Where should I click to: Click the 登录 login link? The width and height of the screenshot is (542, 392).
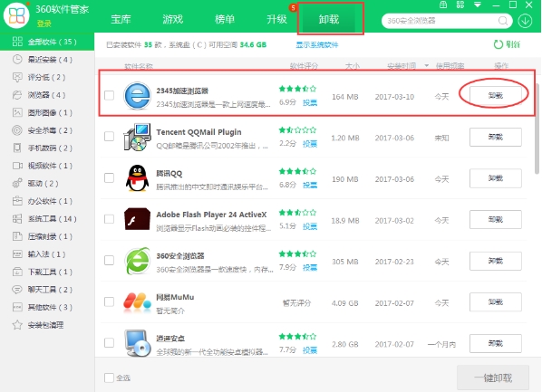pyautogui.click(x=44, y=24)
